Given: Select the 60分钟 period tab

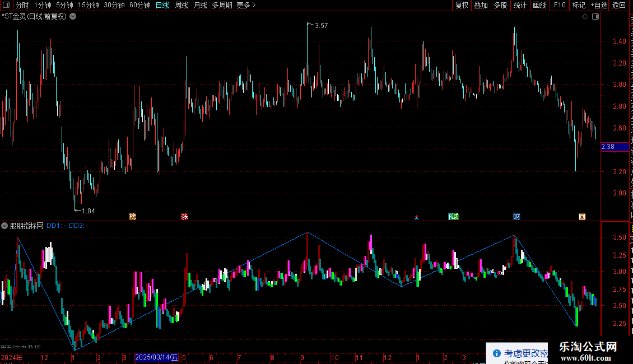Looking at the screenshot, I should coord(140,5).
